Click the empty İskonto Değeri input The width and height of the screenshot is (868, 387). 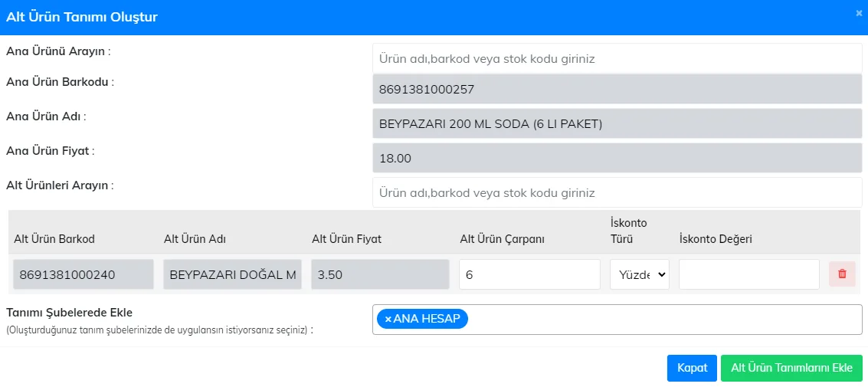coord(749,274)
